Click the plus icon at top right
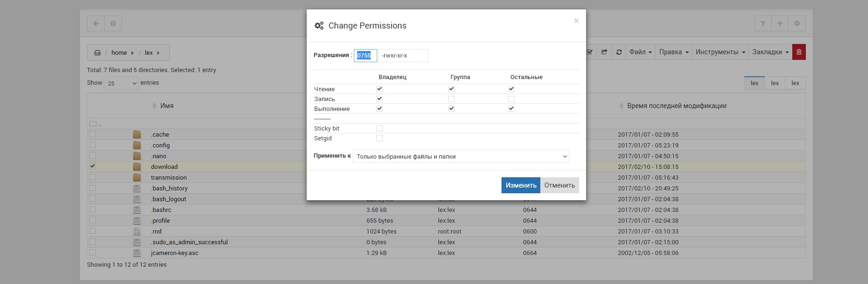This screenshot has width=868, height=284. pos(780,23)
